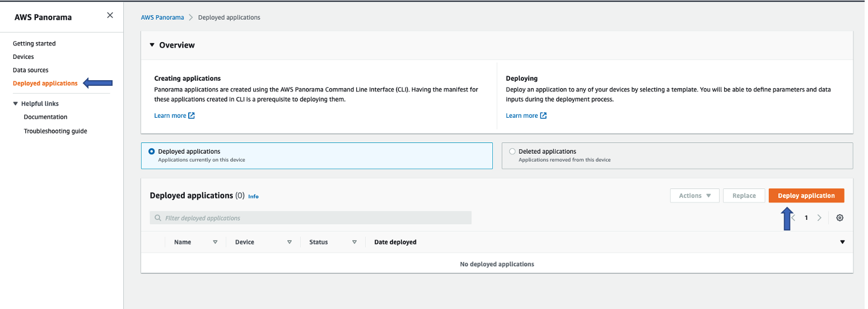Open Devices in the sidebar

24,57
